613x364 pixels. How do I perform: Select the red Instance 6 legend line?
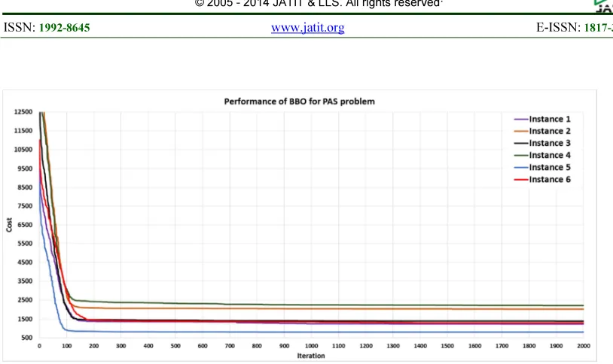point(521,180)
